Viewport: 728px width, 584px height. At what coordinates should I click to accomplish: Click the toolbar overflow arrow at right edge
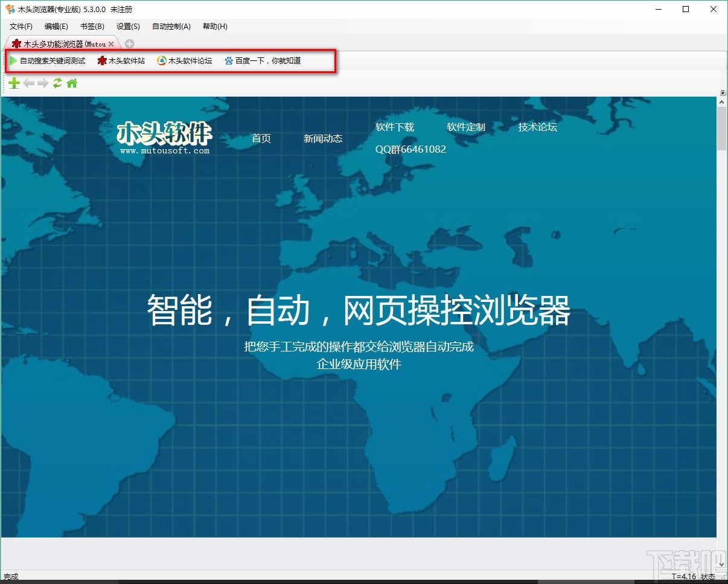click(722, 92)
